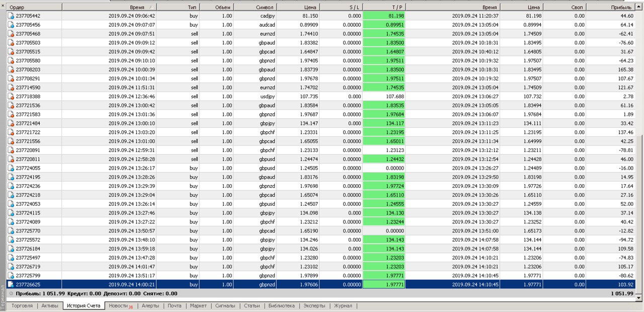
Task: Select the icon next to order 237725770
Action: point(11,231)
